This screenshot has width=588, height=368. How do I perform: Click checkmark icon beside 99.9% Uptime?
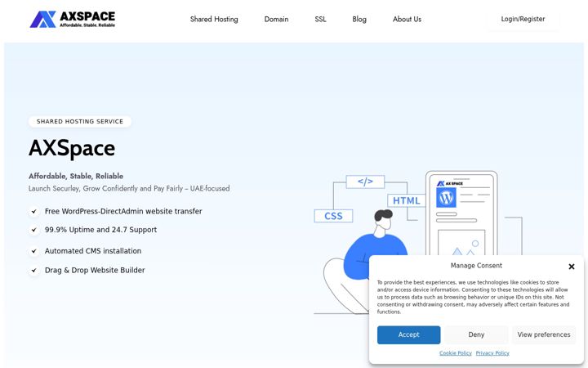coord(34,230)
